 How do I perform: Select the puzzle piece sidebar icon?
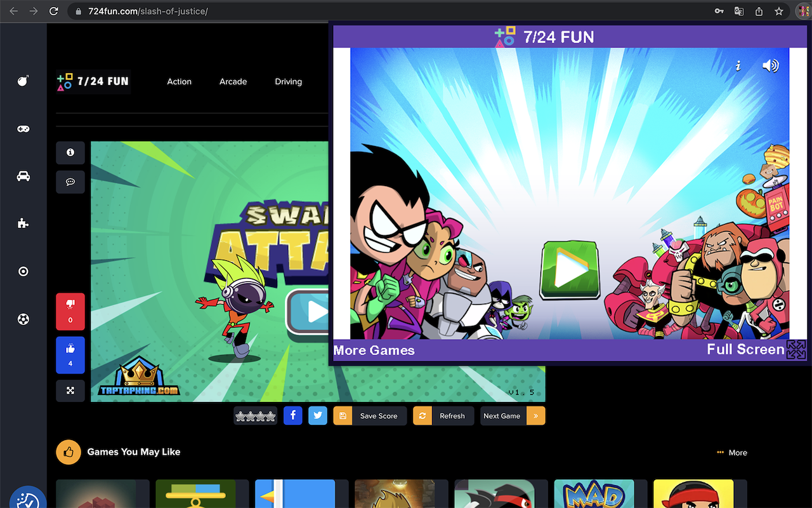click(x=23, y=224)
